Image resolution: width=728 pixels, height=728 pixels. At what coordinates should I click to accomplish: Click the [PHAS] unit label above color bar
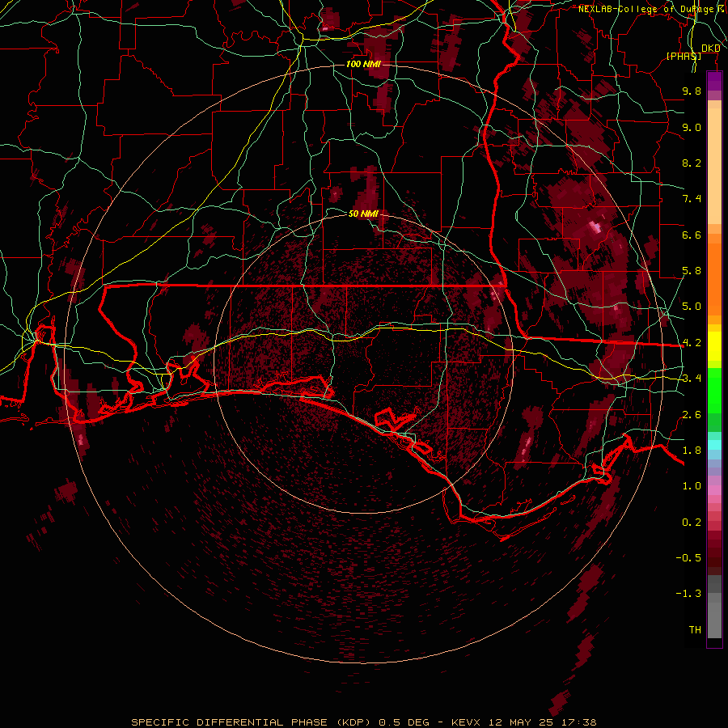click(x=684, y=56)
